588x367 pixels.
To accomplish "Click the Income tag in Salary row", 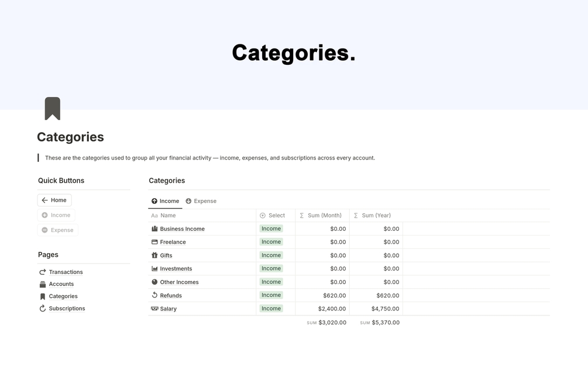I will click(x=271, y=309).
